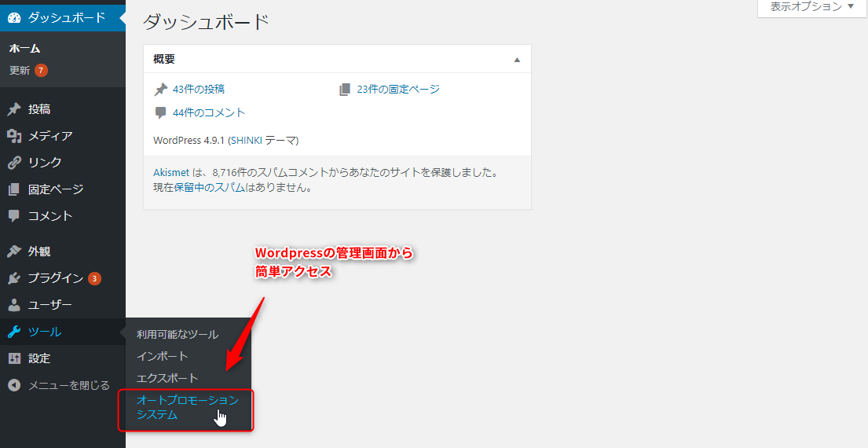868x448 pixels.
Task: Click the plug icon beside プラグイン
Action: point(14,278)
